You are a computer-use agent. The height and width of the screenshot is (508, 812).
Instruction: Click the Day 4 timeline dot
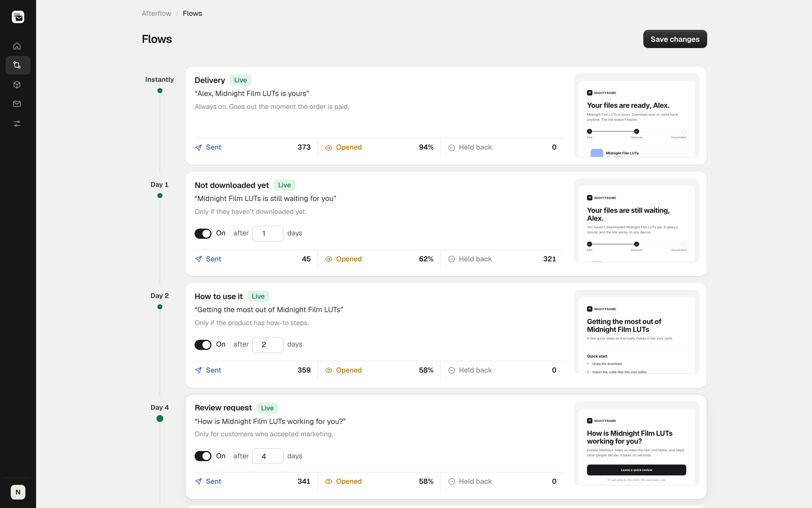[160, 418]
